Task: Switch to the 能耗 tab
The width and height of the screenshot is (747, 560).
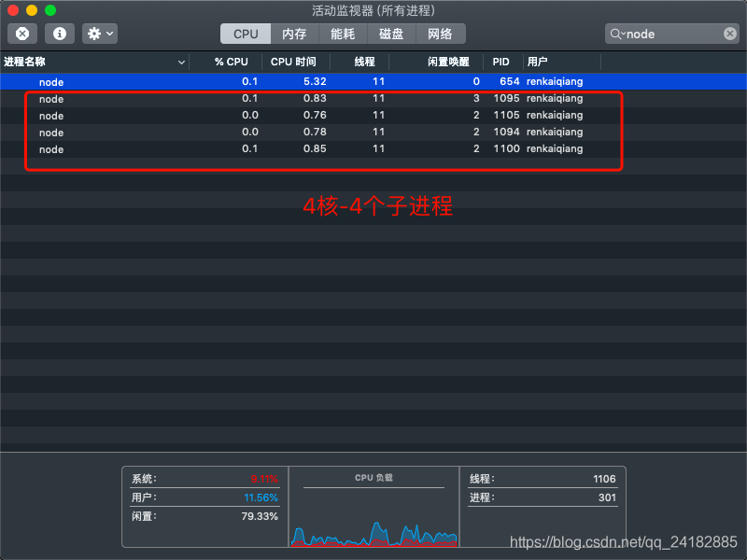Action: [343, 34]
